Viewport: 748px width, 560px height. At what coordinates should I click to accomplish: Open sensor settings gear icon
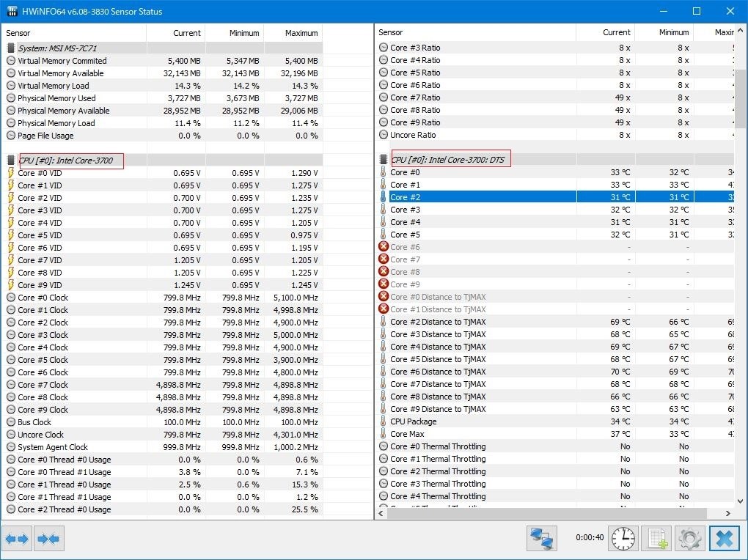[x=689, y=538]
